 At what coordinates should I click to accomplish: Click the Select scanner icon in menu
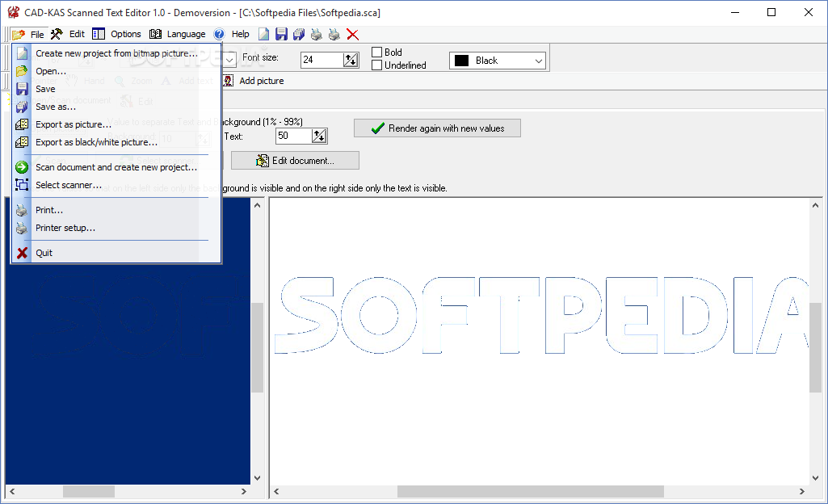(22, 185)
